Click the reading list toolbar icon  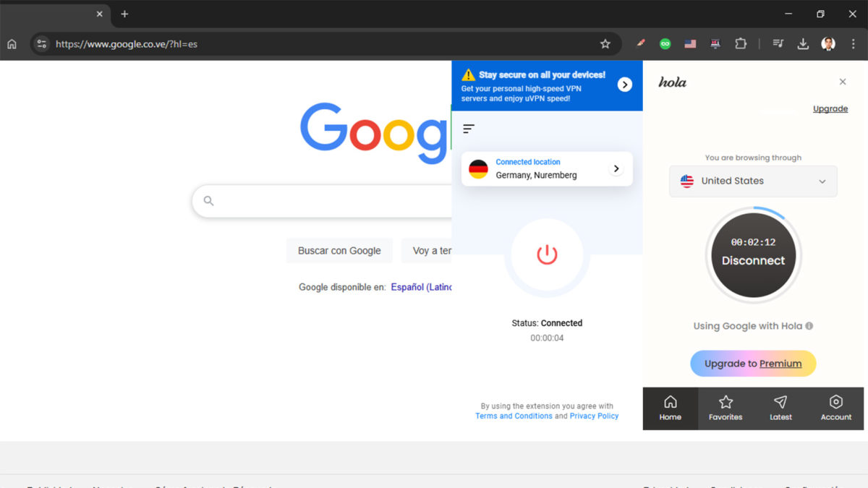[778, 43]
